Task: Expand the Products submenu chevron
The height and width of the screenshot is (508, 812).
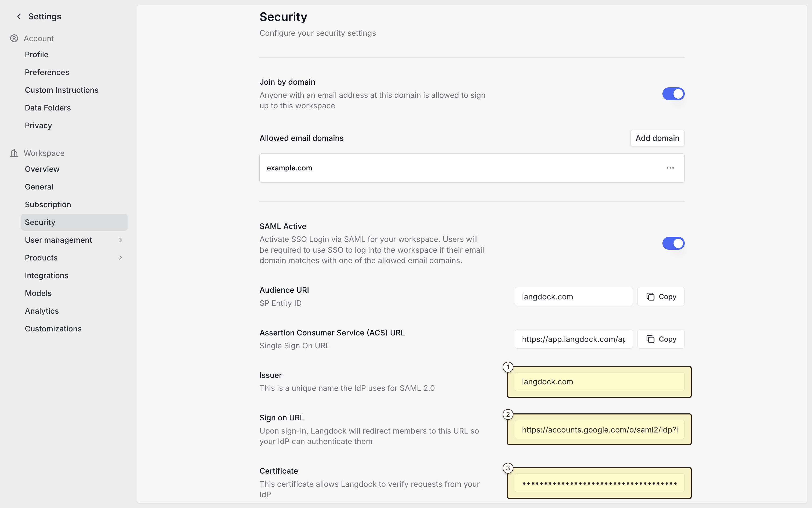Action: click(x=121, y=258)
